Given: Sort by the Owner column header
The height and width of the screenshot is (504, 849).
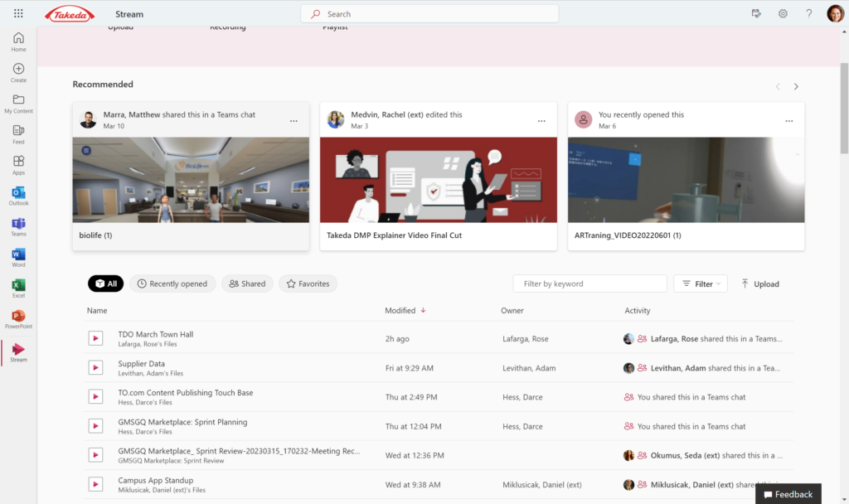Looking at the screenshot, I should (512, 310).
